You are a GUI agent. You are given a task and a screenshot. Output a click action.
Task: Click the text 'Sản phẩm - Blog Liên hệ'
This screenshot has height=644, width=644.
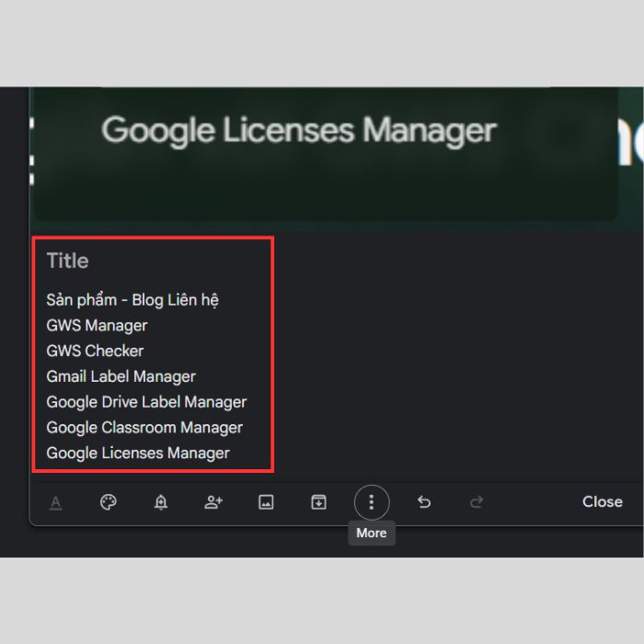point(132,300)
